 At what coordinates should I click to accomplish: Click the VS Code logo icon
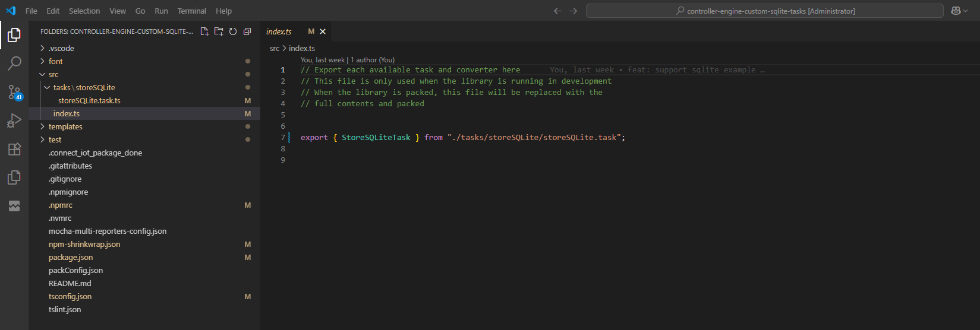click(11, 11)
